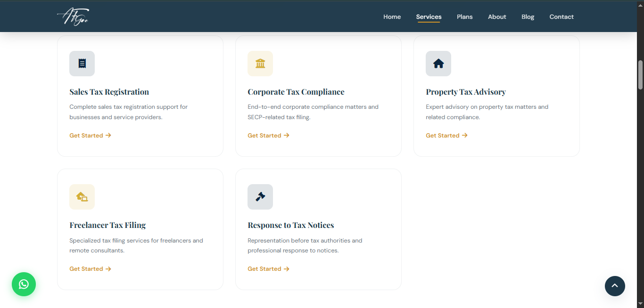This screenshot has width=644, height=308.
Task: Click text 'End-to-end corporate compliance matters and'
Action: (313, 107)
